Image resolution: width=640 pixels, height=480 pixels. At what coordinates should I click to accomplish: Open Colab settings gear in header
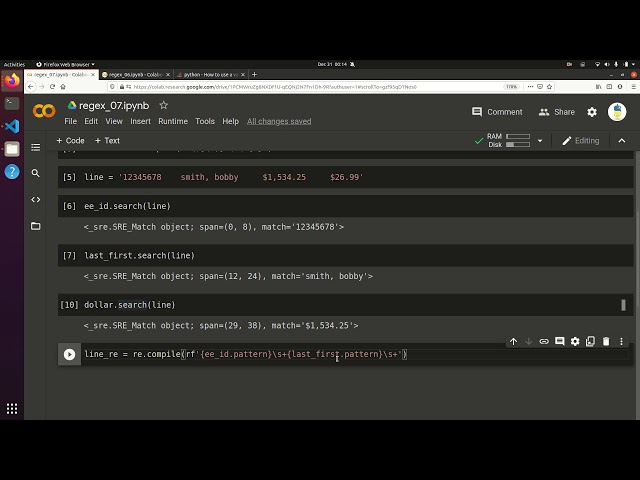[x=592, y=112]
